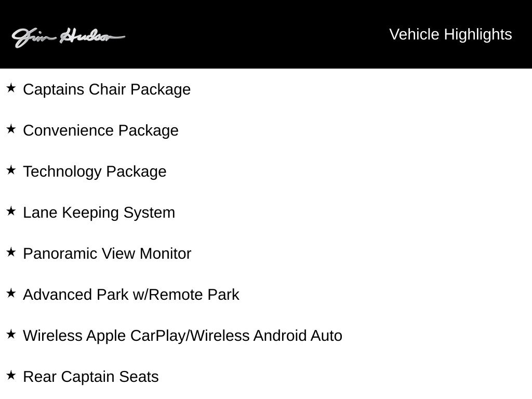
Task: Tap the star beside Lane Keeping System
Action: 11,211
